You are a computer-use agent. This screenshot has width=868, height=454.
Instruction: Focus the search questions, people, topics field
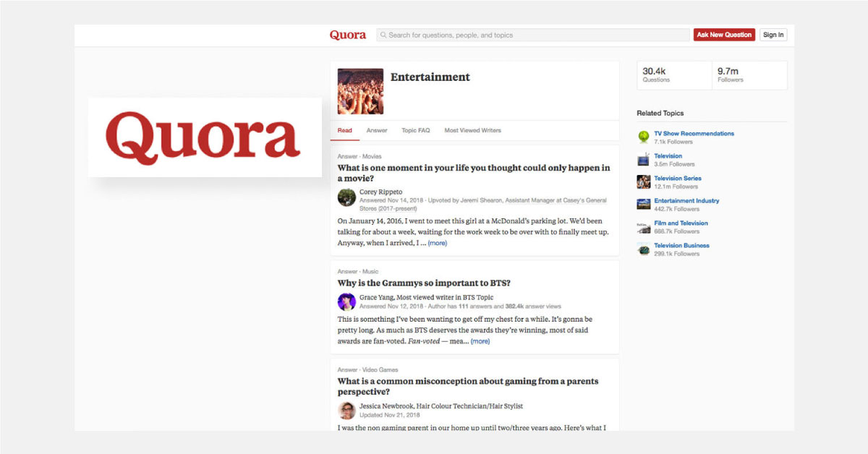(x=533, y=35)
